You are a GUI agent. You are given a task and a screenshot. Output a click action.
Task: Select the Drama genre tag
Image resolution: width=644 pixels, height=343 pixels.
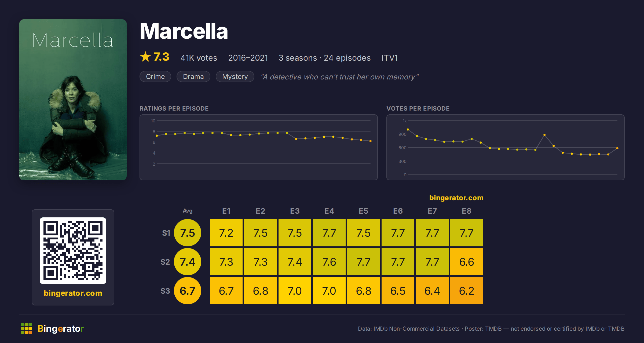point(193,76)
